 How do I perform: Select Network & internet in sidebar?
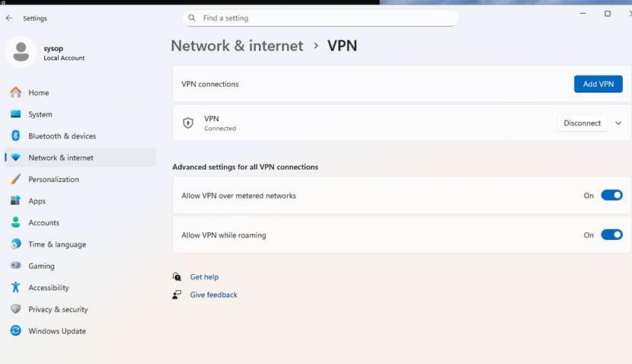[x=81, y=158]
